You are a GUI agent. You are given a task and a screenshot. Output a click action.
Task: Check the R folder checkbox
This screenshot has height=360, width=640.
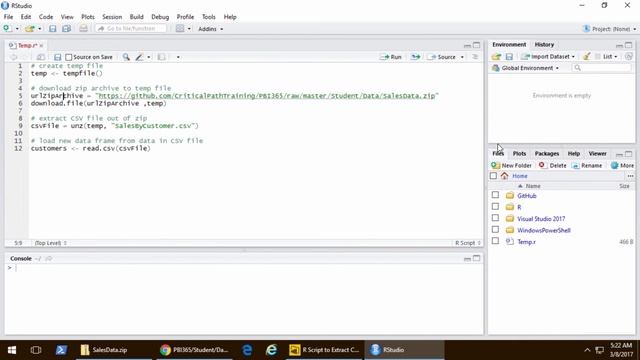point(495,207)
